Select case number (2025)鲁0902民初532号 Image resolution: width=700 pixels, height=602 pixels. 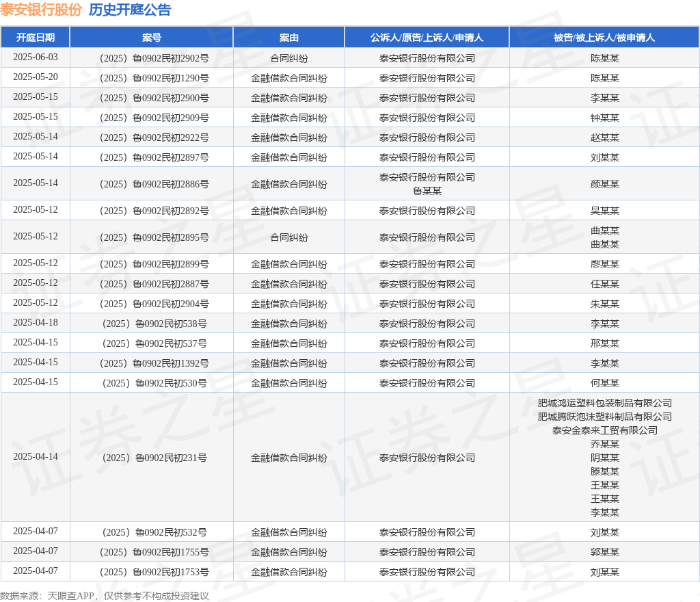(x=154, y=532)
